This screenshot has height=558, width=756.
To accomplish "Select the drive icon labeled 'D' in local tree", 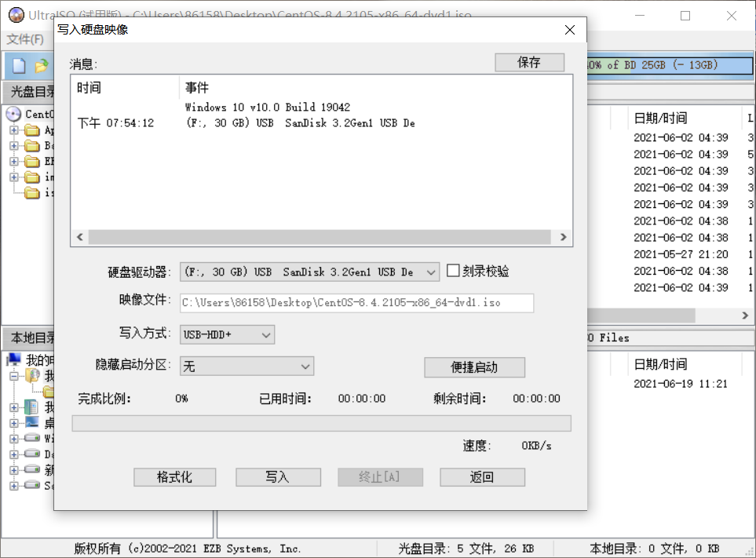I will pos(32,454).
